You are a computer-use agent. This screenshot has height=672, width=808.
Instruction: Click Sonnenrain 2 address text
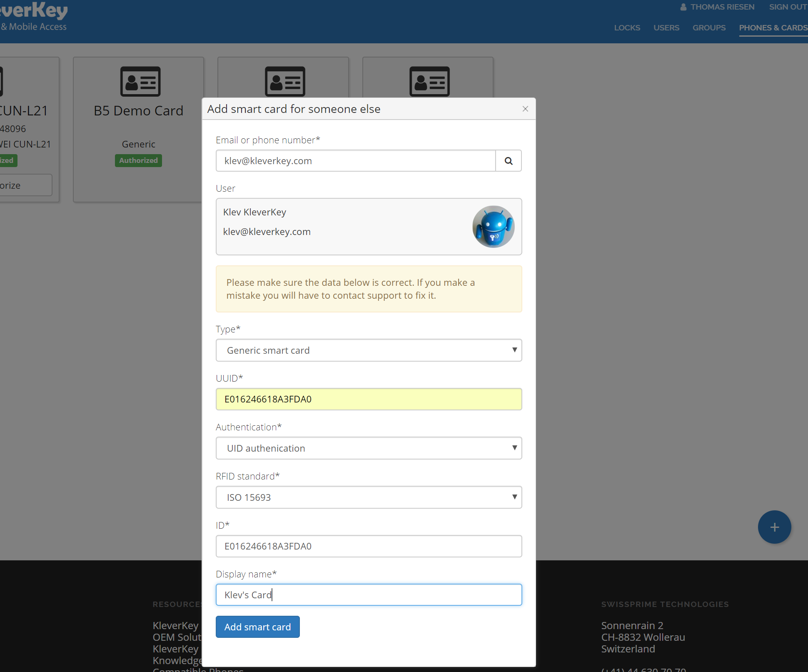[632, 625]
